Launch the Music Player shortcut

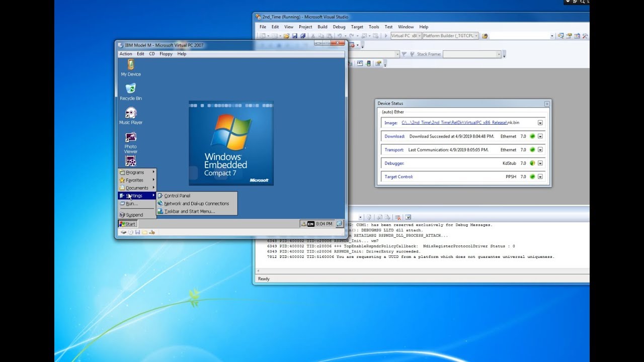(x=131, y=116)
